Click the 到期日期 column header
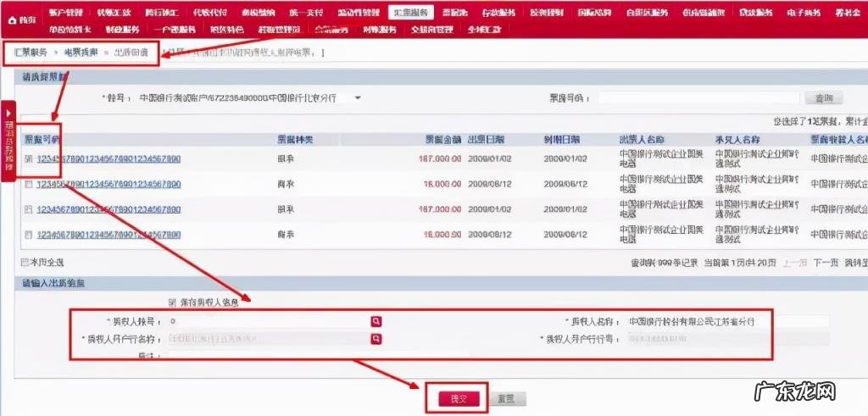This screenshot has height=416, width=868. click(562, 140)
